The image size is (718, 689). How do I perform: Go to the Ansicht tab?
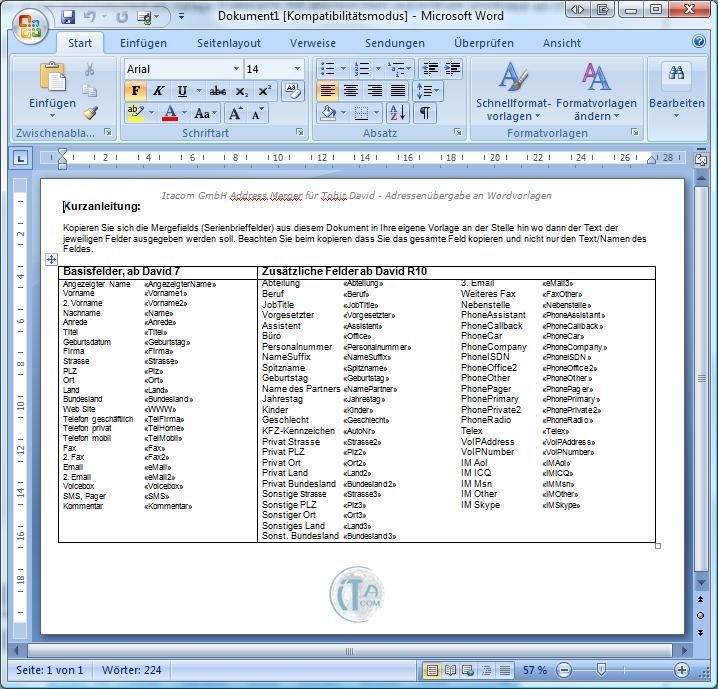[x=561, y=43]
